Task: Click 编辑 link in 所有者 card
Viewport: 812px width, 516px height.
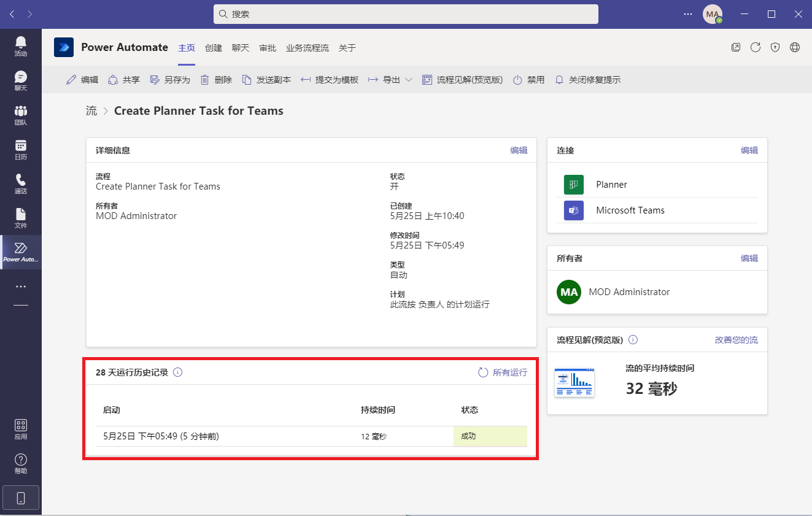Action: [x=749, y=258]
